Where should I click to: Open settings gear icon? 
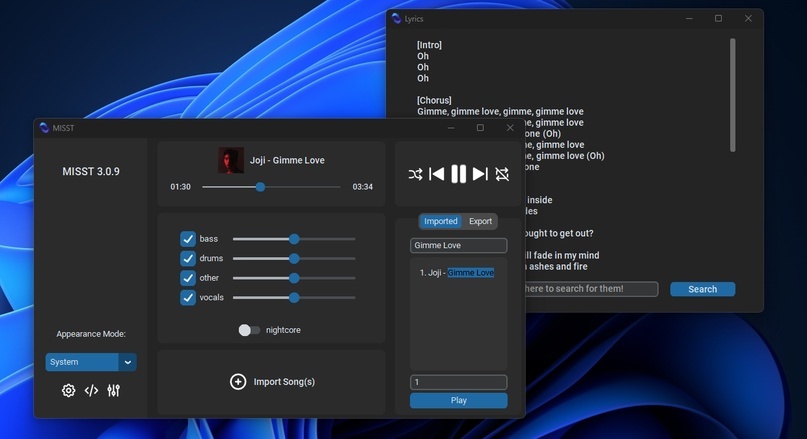coord(68,391)
